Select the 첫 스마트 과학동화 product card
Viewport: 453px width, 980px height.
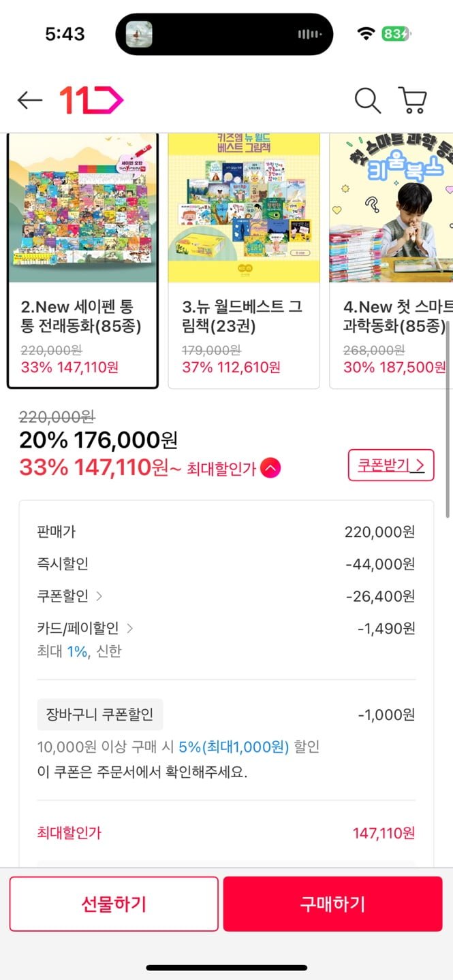391,261
